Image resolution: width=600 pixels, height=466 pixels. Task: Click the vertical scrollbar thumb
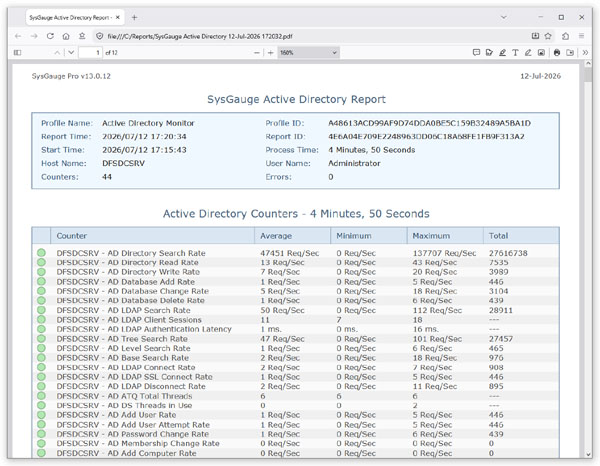tap(588, 74)
